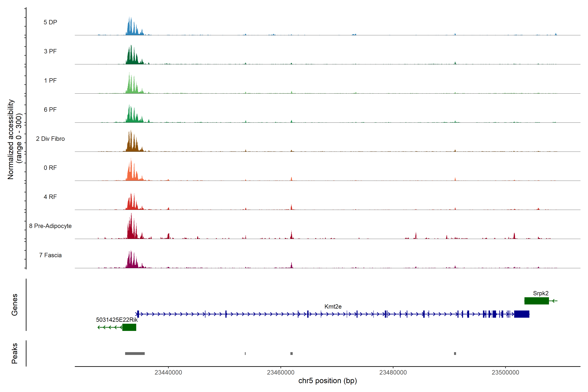Click the Peaks panel label

tap(15, 353)
